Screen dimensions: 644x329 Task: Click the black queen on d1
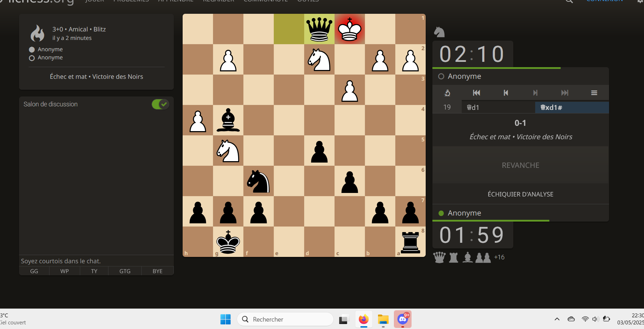319,29
